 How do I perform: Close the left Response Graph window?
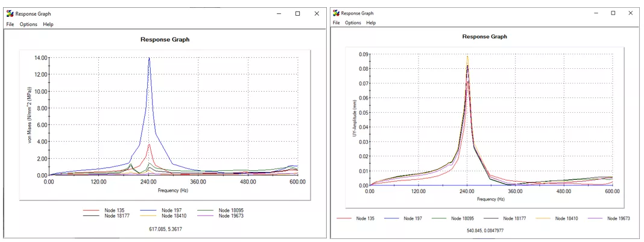coord(317,13)
